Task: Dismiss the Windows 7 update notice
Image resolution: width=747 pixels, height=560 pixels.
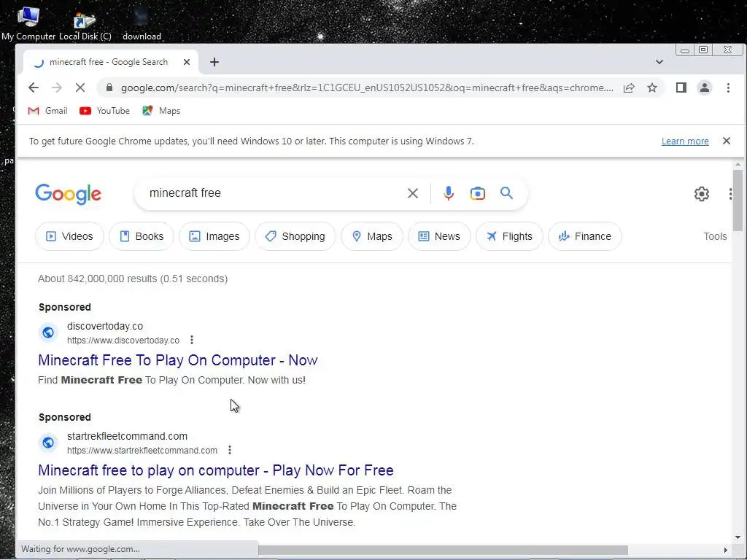Action: [x=727, y=141]
